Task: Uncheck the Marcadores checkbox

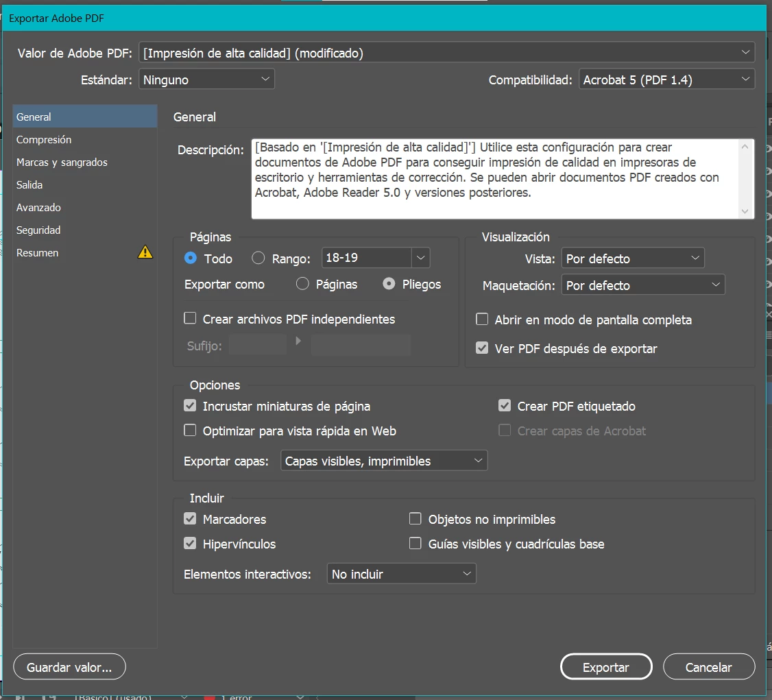Action: pyautogui.click(x=190, y=518)
